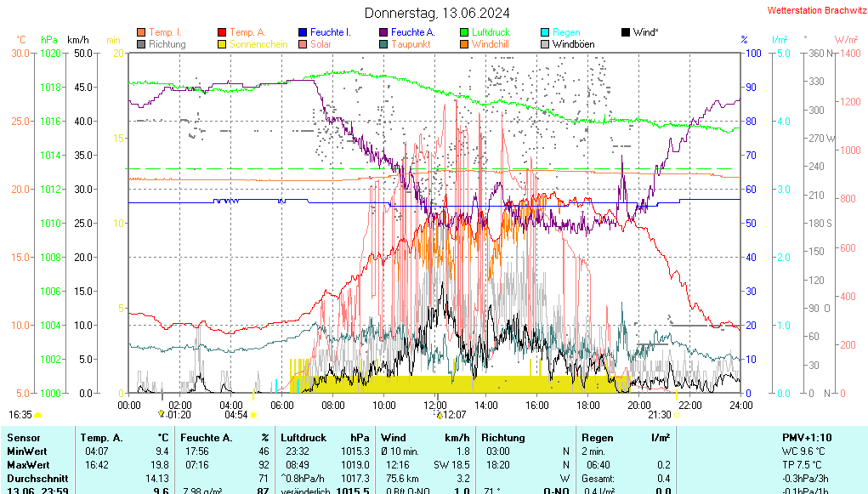868x494 pixels.
Task: Click the sun icon next to 16:35
Action: tap(38, 415)
